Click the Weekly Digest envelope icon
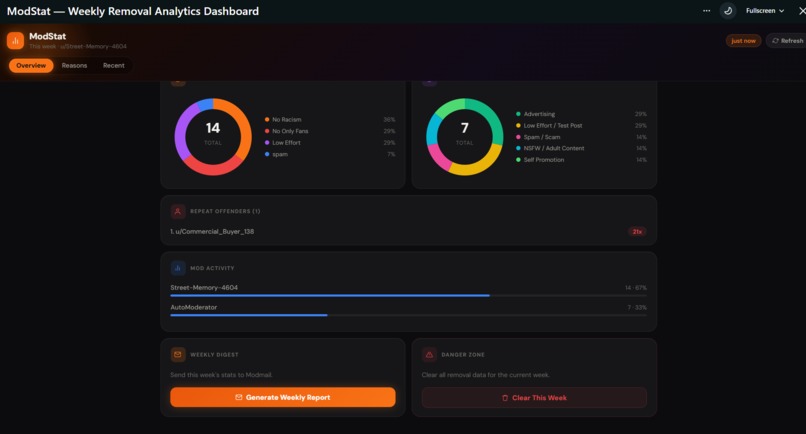The image size is (806, 434). pyautogui.click(x=178, y=354)
